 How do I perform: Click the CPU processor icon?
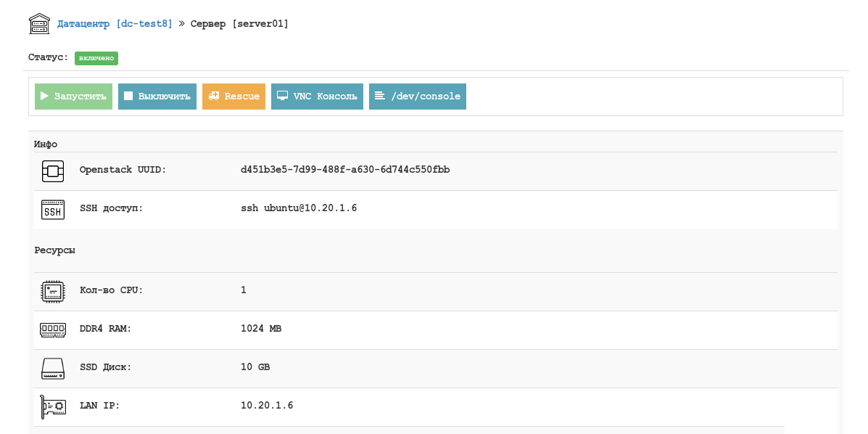pyautogui.click(x=52, y=291)
